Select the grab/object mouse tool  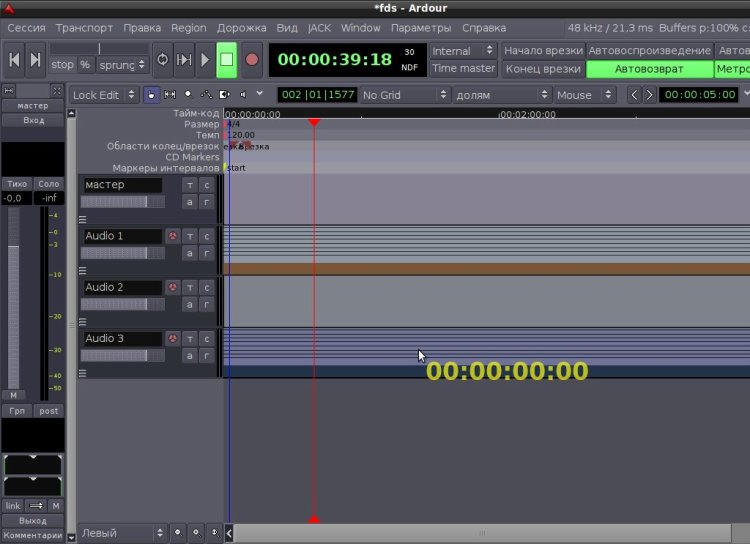(x=151, y=95)
